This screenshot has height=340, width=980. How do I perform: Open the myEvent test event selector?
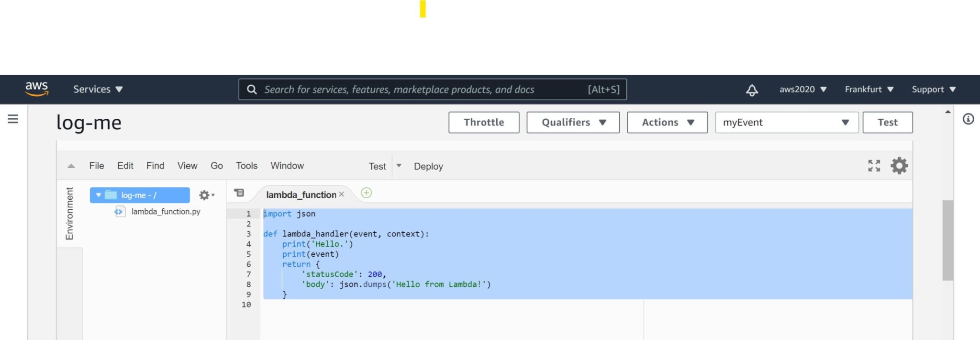point(787,122)
